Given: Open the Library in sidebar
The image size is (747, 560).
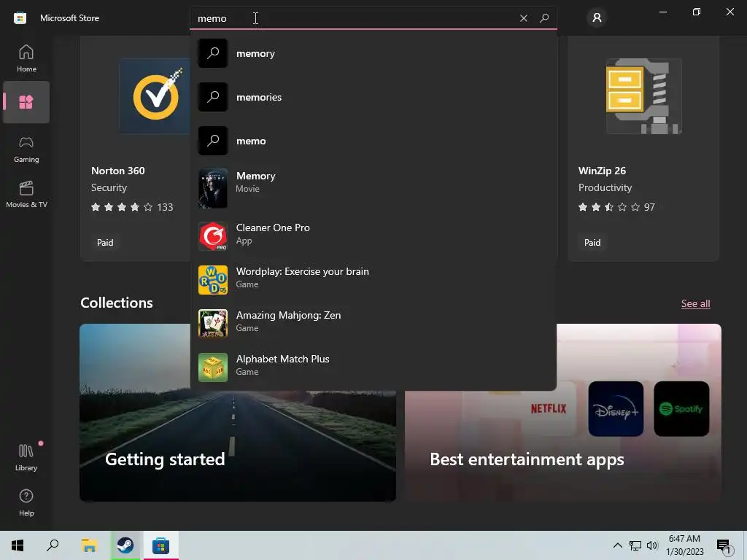Looking at the screenshot, I should (26, 458).
